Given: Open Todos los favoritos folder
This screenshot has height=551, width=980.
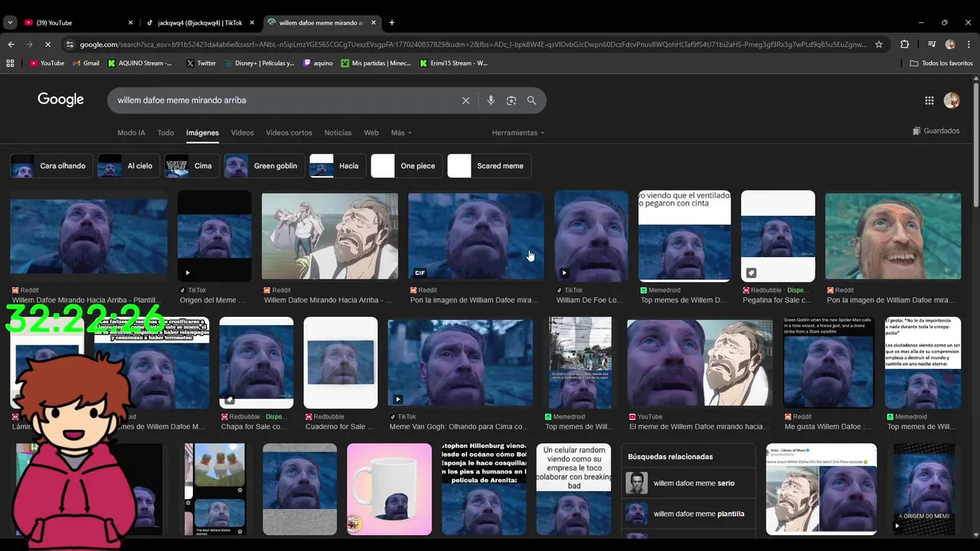Looking at the screenshot, I should point(941,64).
